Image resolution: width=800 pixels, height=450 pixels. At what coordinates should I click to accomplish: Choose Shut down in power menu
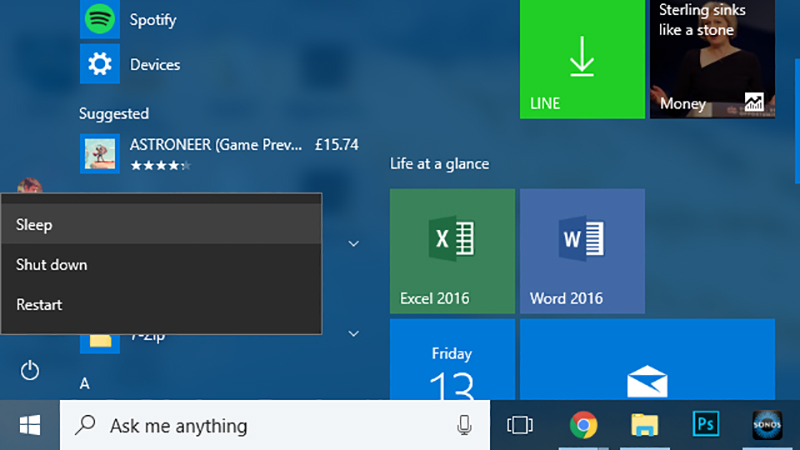coord(161,265)
